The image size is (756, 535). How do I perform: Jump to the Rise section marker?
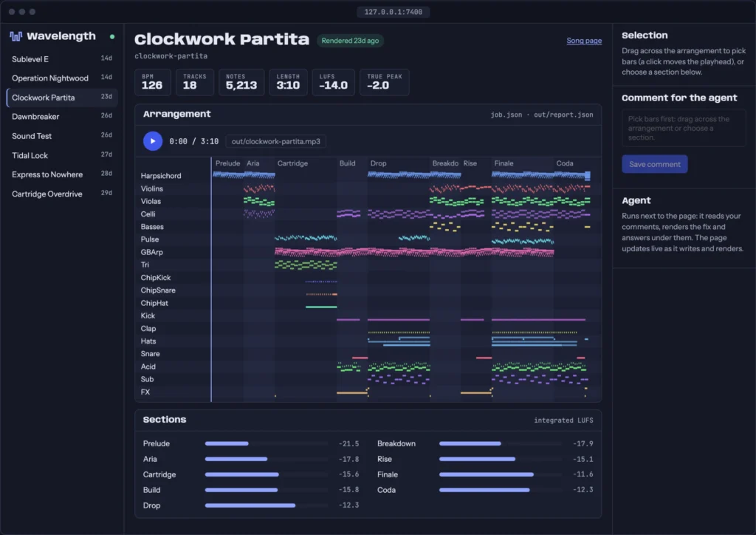[470, 163]
